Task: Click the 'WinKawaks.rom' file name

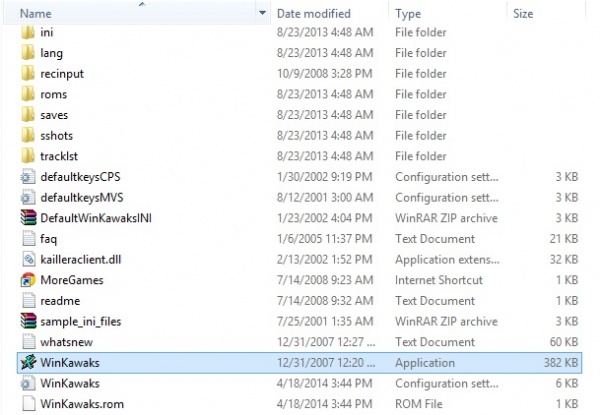Action: click(82, 404)
